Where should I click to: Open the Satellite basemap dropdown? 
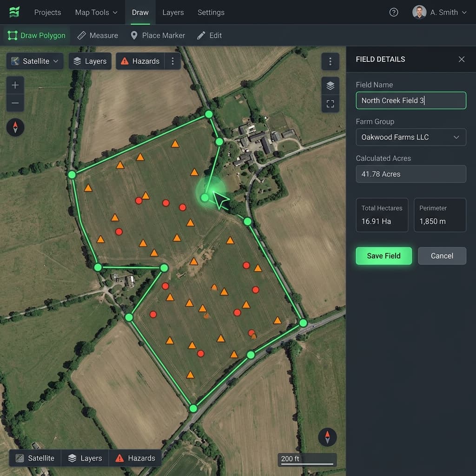(34, 61)
